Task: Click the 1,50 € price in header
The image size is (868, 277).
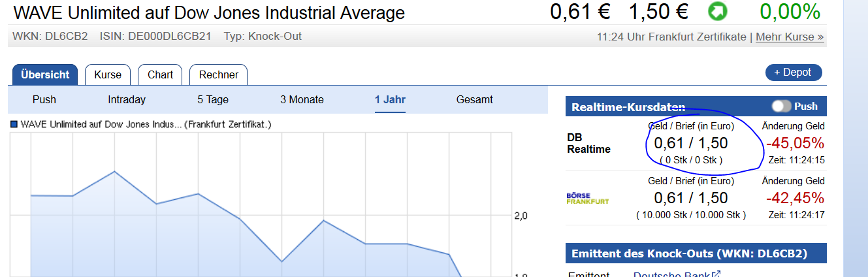Action: [658, 12]
